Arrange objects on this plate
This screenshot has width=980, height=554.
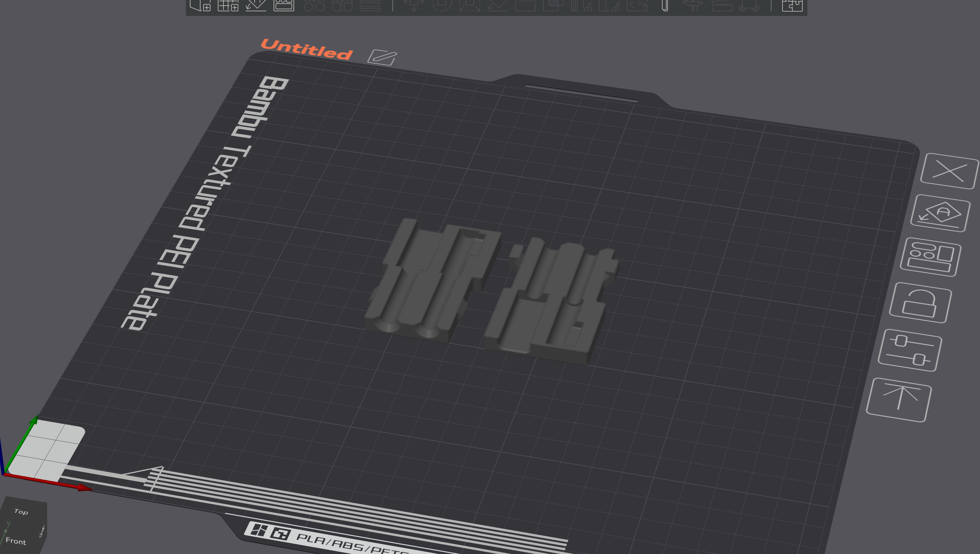[x=930, y=257]
